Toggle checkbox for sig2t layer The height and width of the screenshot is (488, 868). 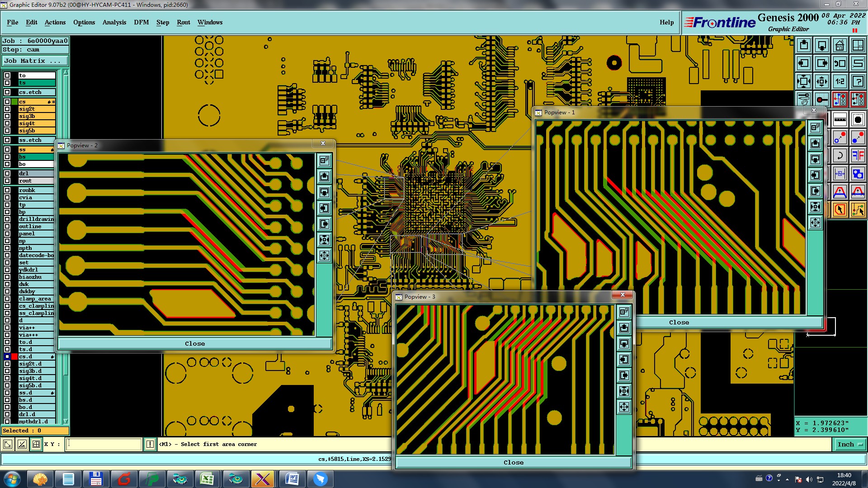(7, 109)
